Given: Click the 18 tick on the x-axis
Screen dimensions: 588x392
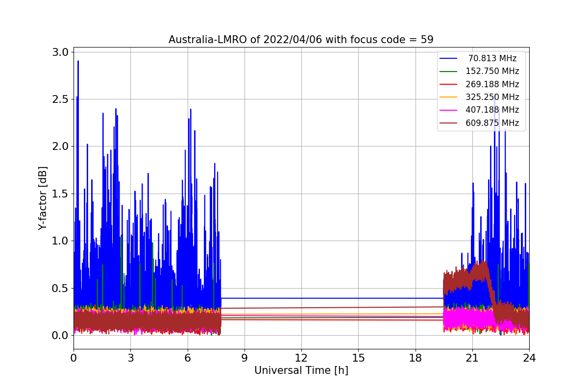Looking at the screenshot, I should tap(415, 358).
